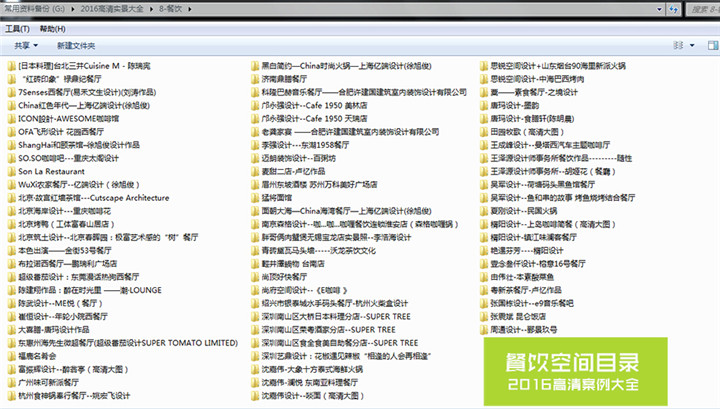The image size is (720, 409).
Task: Click folder icon of SO.SO咖啡吧
Action: (x=11, y=158)
